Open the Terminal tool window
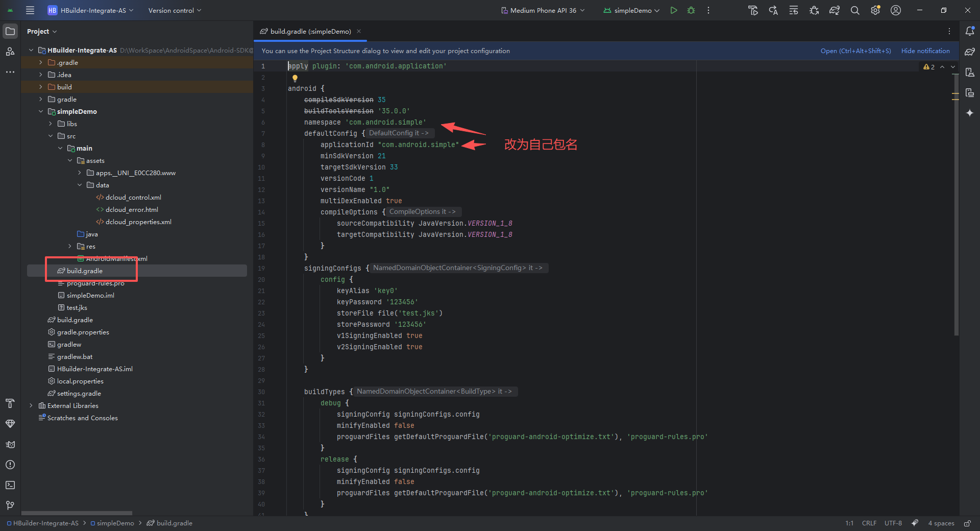 [10, 485]
